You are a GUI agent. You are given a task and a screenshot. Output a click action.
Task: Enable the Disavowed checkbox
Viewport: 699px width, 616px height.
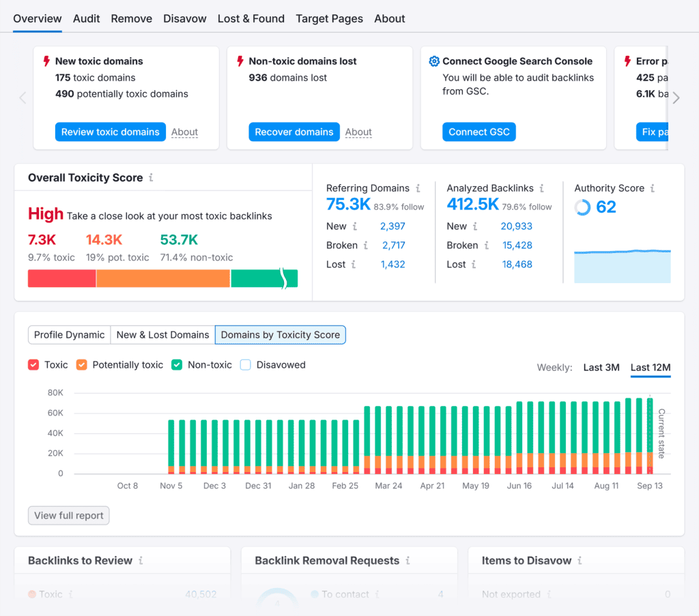coord(245,365)
